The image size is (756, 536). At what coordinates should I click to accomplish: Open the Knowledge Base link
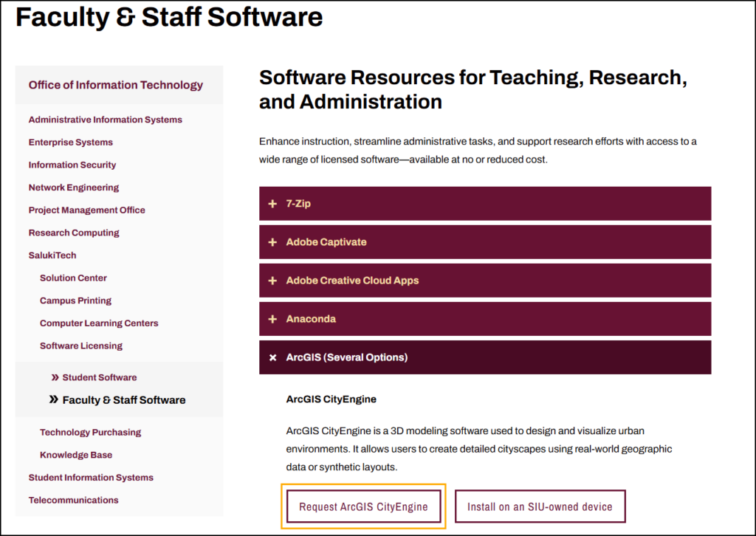pyautogui.click(x=76, y=455)
